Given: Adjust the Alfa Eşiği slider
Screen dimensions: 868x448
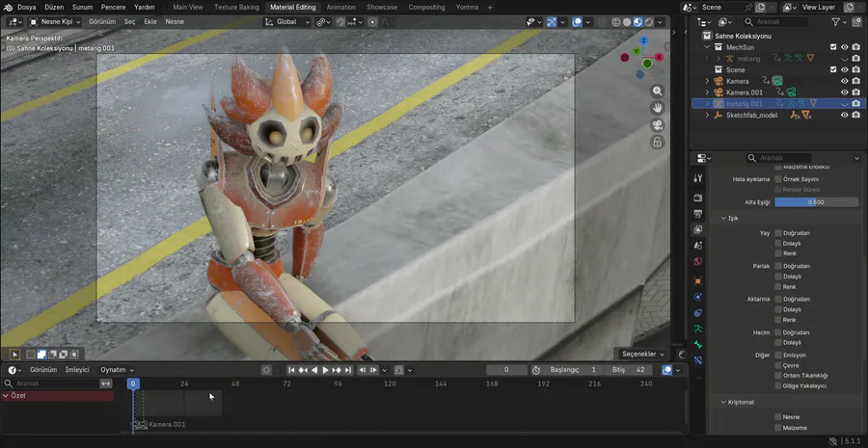Looking at the screenshot, I should [816, 202].
